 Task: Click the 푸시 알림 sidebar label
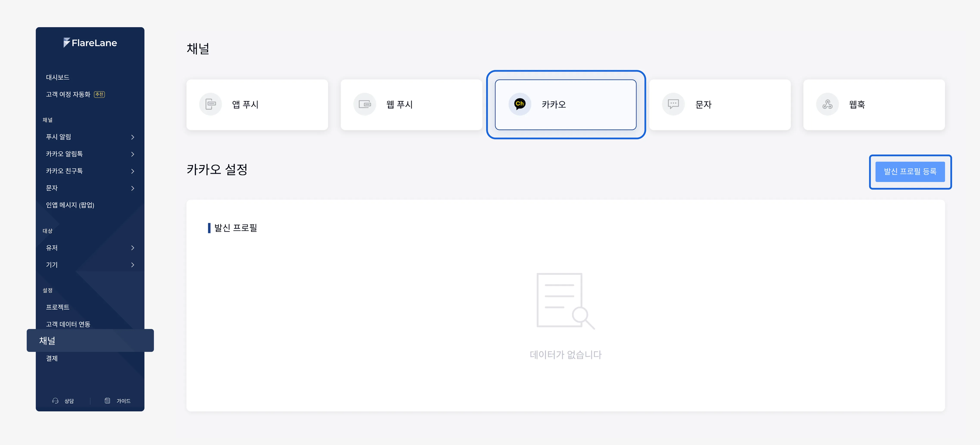59,137
